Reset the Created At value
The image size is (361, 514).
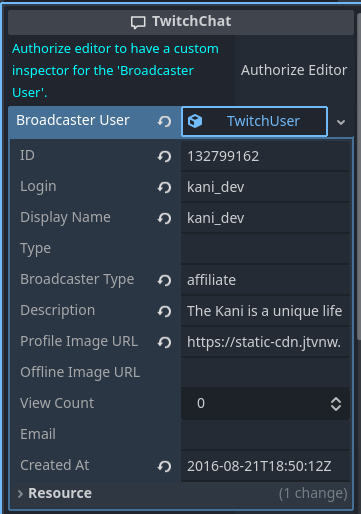pos(164,466)
